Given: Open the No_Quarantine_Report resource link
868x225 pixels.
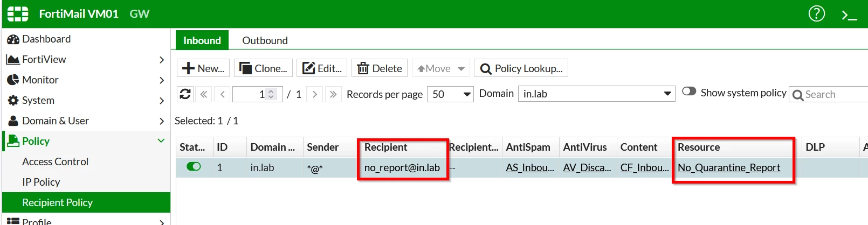Looking at the screenshot, I should pyautogui.click(x=729, y=167).
